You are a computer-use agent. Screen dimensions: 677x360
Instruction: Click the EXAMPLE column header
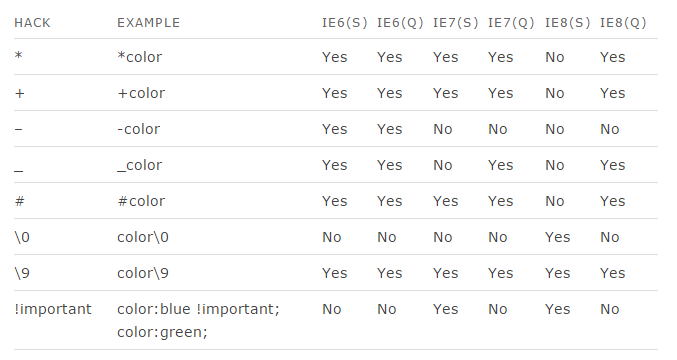coord(149,23)
